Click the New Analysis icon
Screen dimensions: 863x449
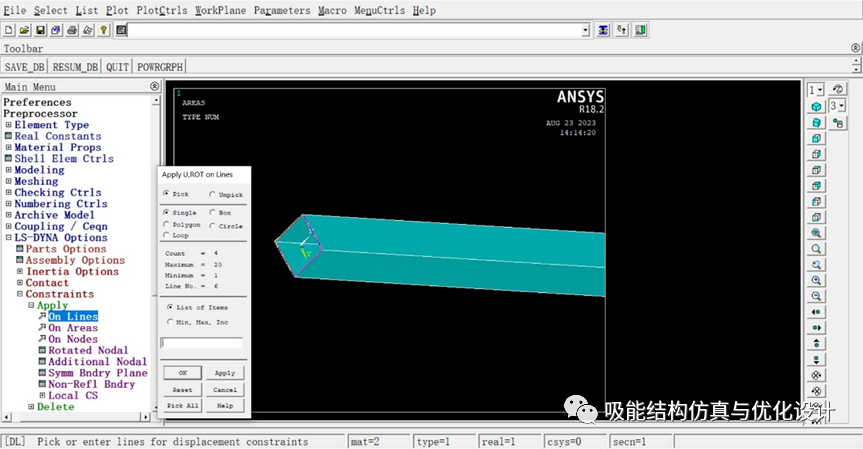tap(9, 30)
